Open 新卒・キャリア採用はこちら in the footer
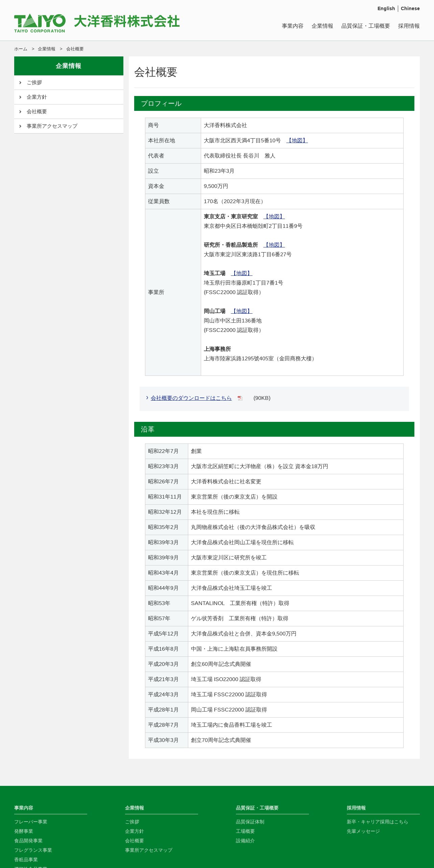434x868 pixels. (378, 822)
